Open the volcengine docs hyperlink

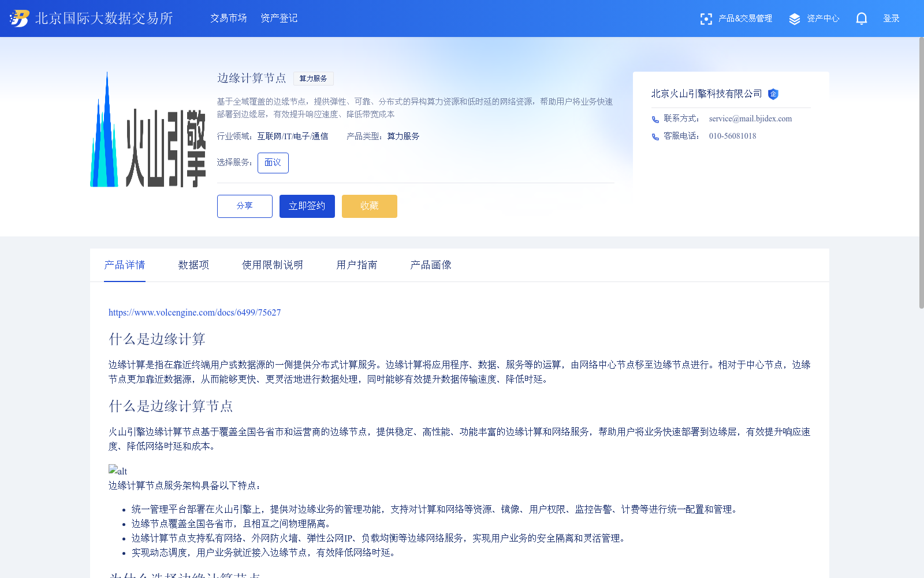pos(195,313)
